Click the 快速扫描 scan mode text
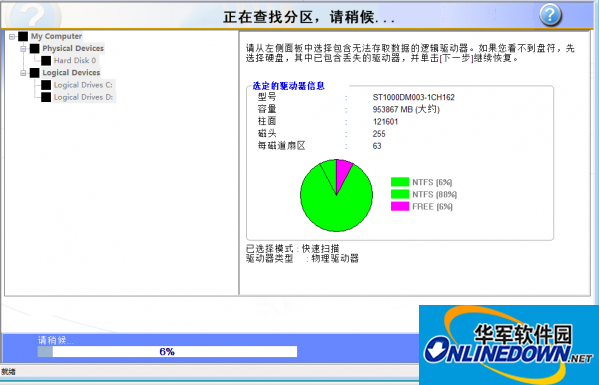Viewport: 599px width, 385px height. (321, 249)
